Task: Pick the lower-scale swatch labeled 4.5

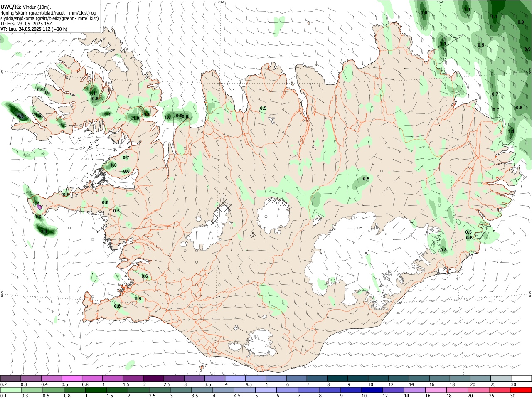Action: click(x=245, y=390)
